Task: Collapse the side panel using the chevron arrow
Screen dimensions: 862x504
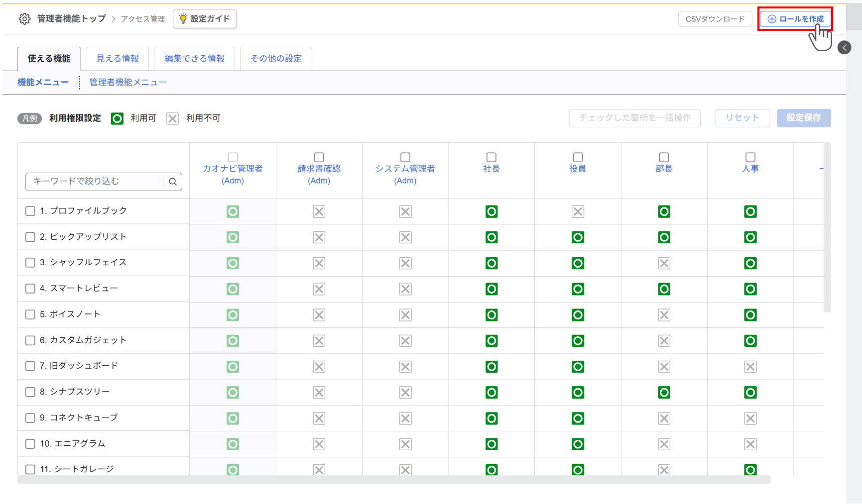Action: tap(844, 48)
